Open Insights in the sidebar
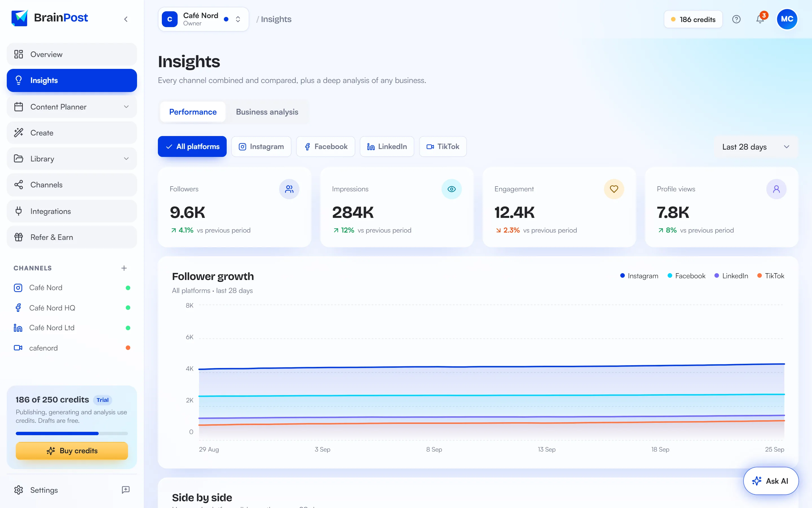 (72, 80)
